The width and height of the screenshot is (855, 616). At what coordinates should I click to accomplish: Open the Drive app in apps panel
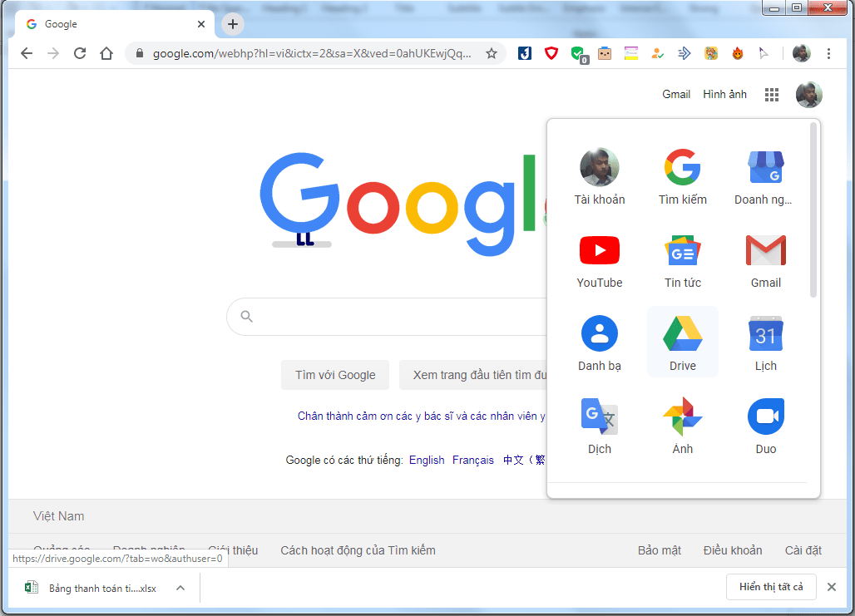pyautogui.click(x=683, y=342)
